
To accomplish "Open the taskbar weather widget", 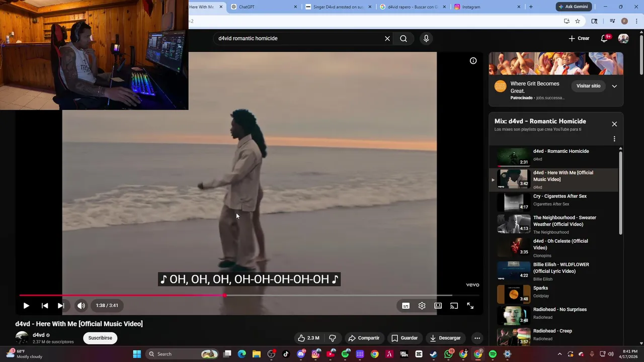I will [25, 354].
